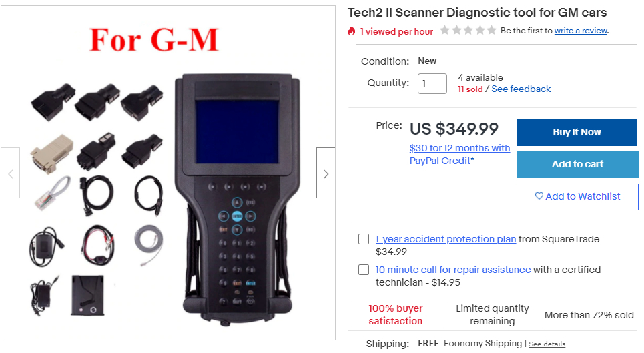Open the See feedback link

click(x=521, y=89)
